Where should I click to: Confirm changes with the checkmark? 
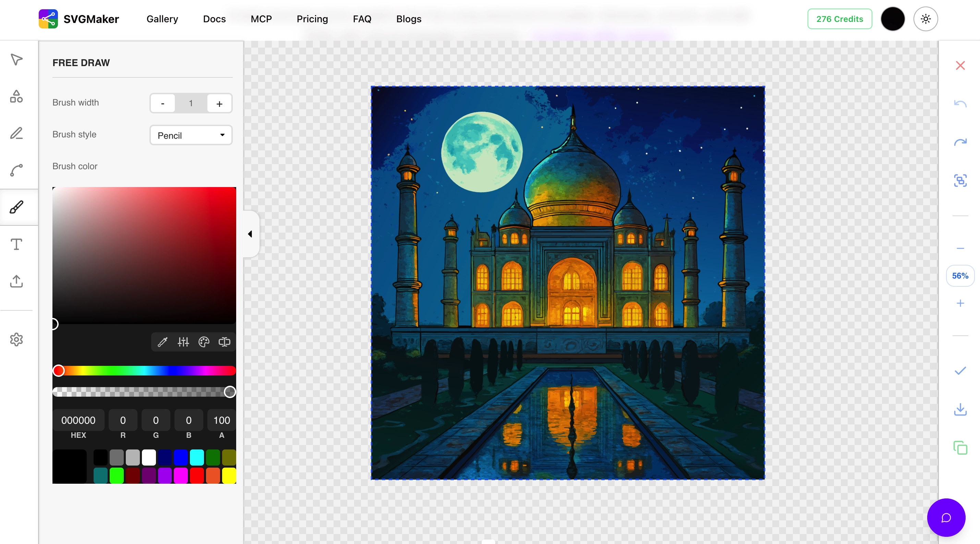coord(960,371)
